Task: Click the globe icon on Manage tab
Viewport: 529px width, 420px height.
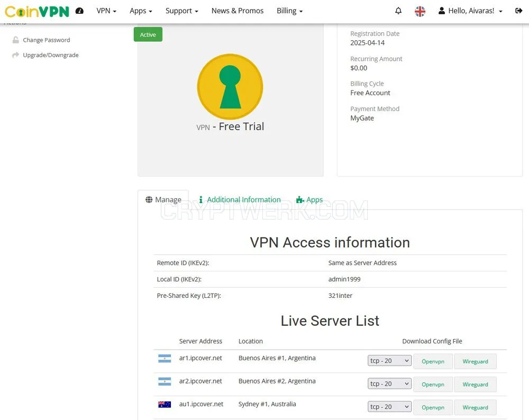Action: 149,200
